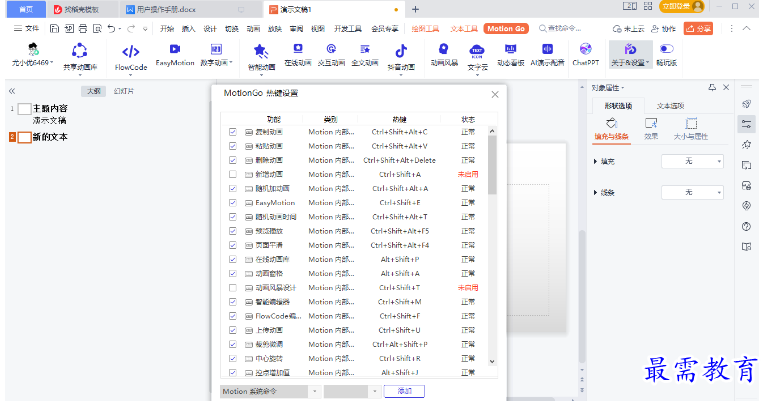Click the print icon in quick access toolbar
The image size is (766, 401).
tap(83, 29)
